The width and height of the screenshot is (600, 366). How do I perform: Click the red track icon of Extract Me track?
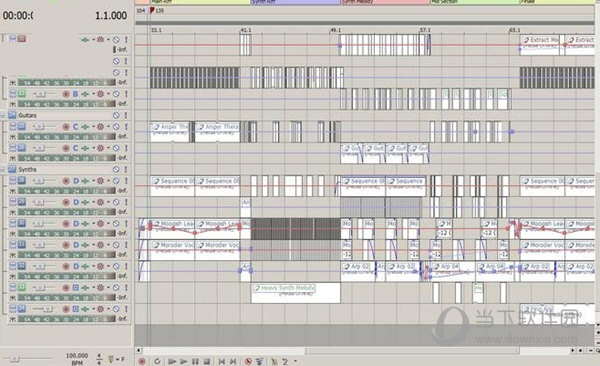[21, 39]
